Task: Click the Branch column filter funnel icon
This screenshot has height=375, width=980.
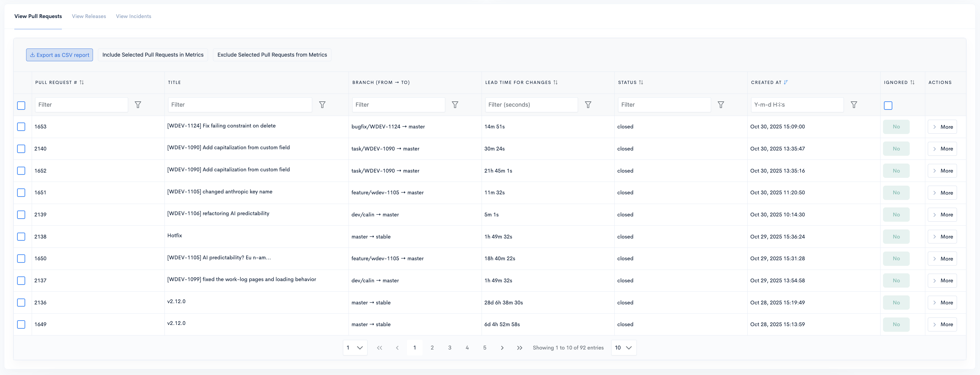Action: (x=455, y=104)
